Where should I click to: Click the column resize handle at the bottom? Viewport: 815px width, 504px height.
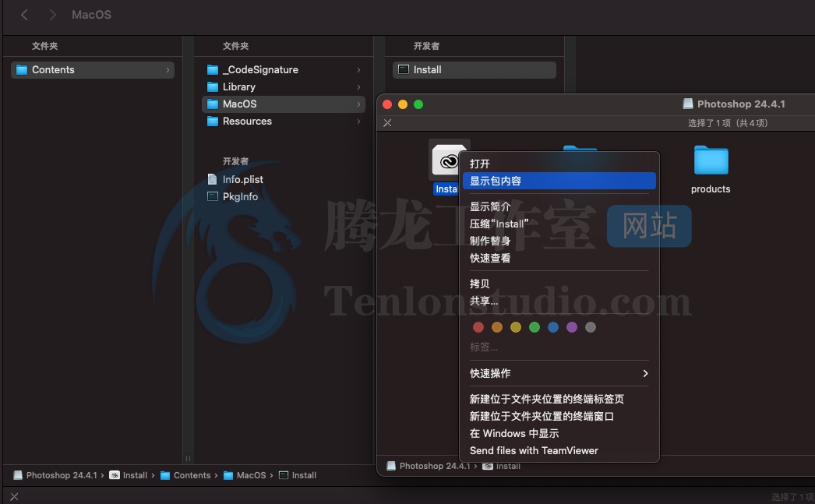(x=188, y=458)
